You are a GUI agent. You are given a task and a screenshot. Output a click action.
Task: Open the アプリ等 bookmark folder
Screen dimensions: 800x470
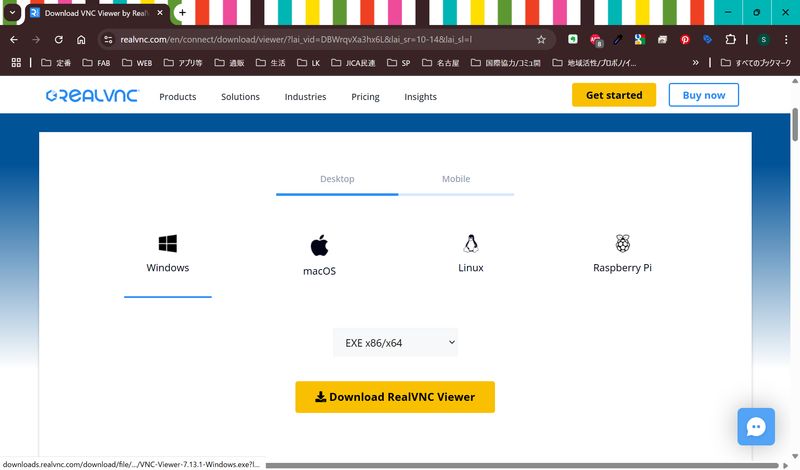click(183, 63)
